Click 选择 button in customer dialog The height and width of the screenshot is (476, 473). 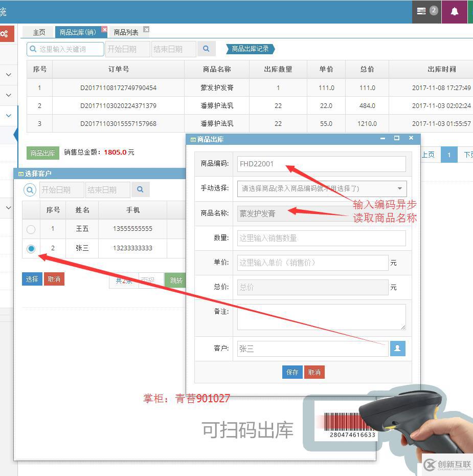coord(32,278)
